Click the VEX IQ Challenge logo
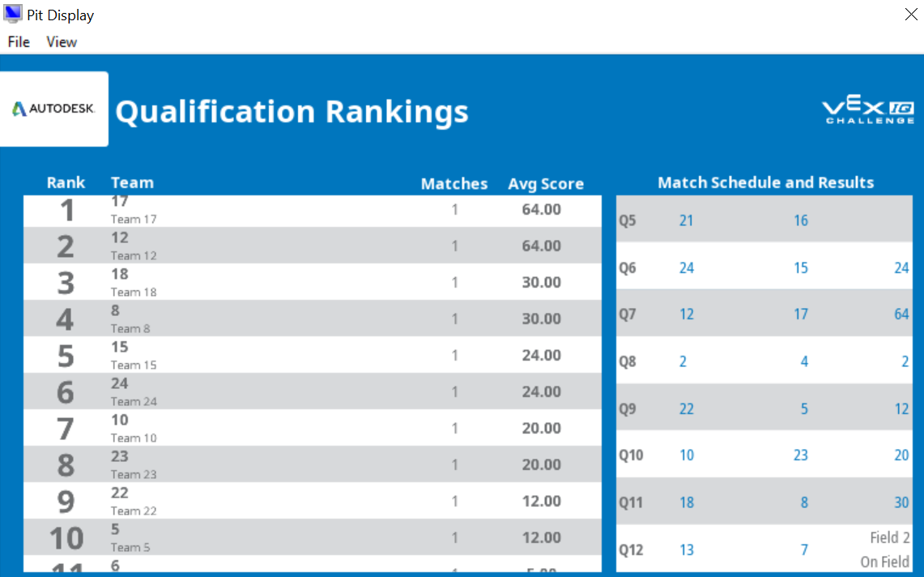This screenshot has height=577, width=924. pos(867,111)
